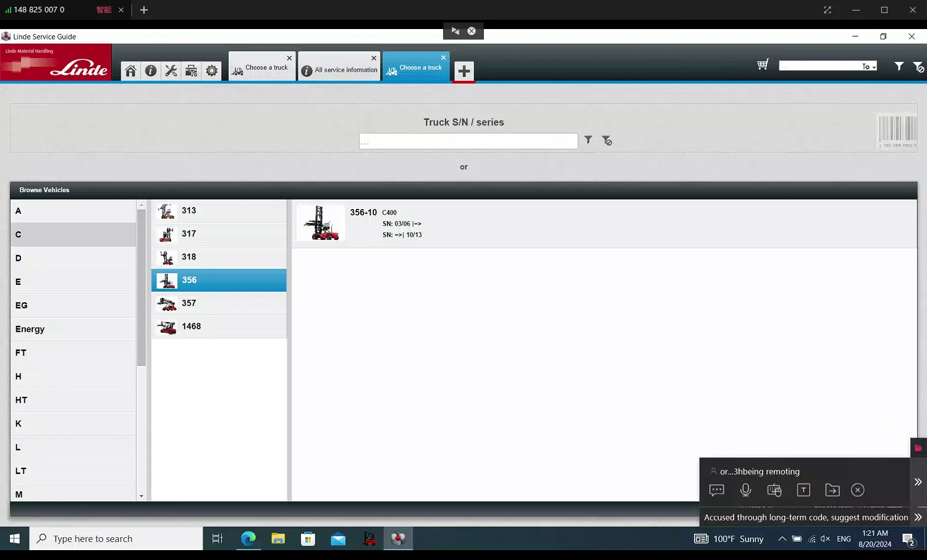
Task: Toggle the microphone in the remoting panel
Action: pos(746,490)
